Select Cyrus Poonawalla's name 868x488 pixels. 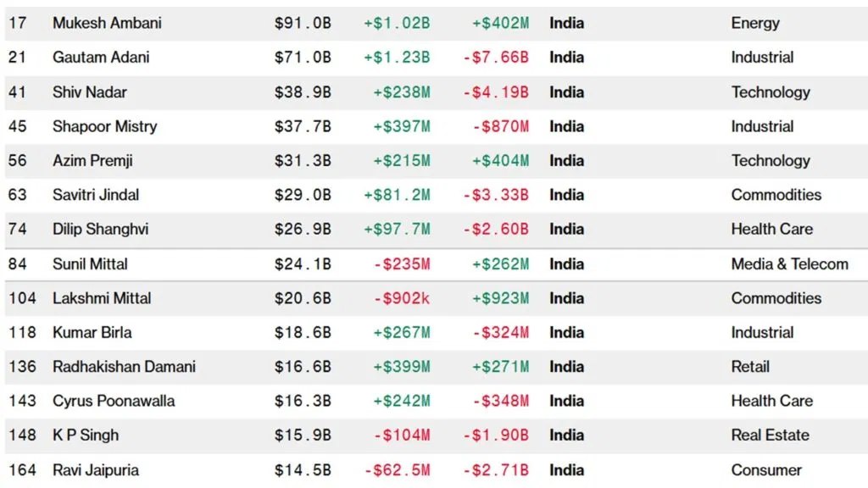(x=114, y=401)
